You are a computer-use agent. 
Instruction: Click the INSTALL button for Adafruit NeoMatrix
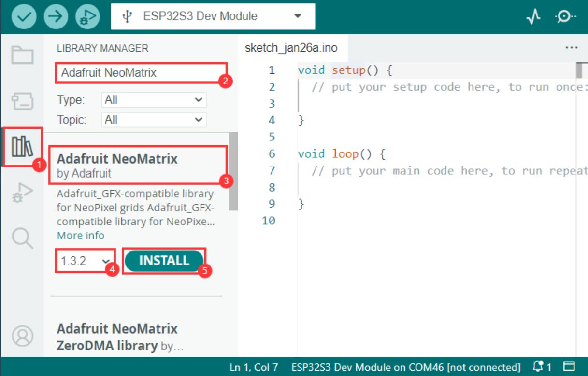pyautogui.click(x=164, y=261)
